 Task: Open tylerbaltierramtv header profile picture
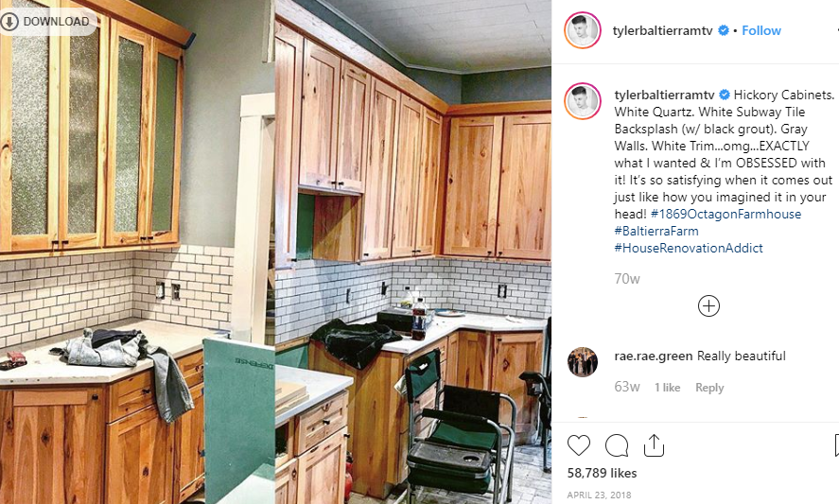tap(583, 30)
